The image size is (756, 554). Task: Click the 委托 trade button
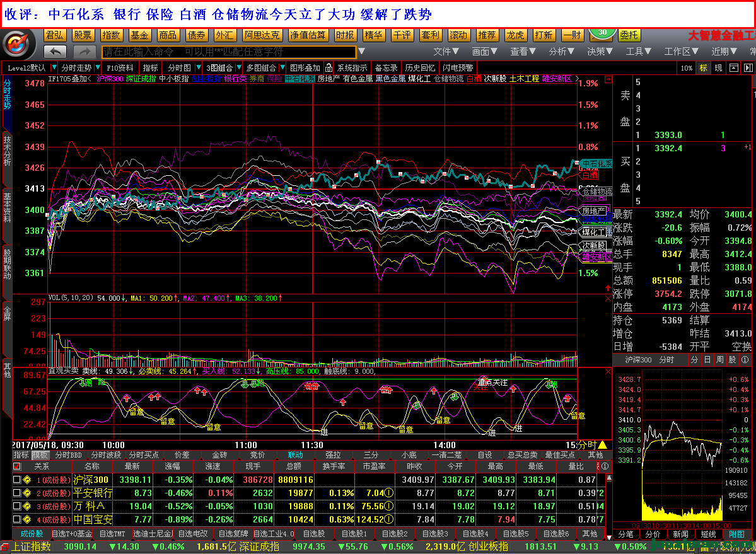click(x=629, y=35)
